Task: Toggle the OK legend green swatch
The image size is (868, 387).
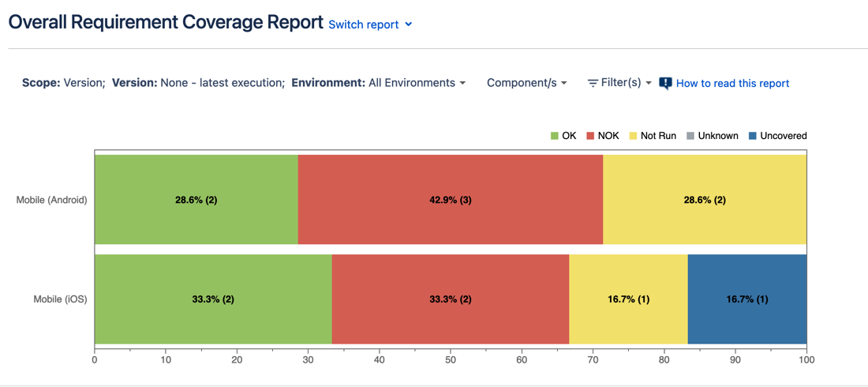Action: click(555, 136)
